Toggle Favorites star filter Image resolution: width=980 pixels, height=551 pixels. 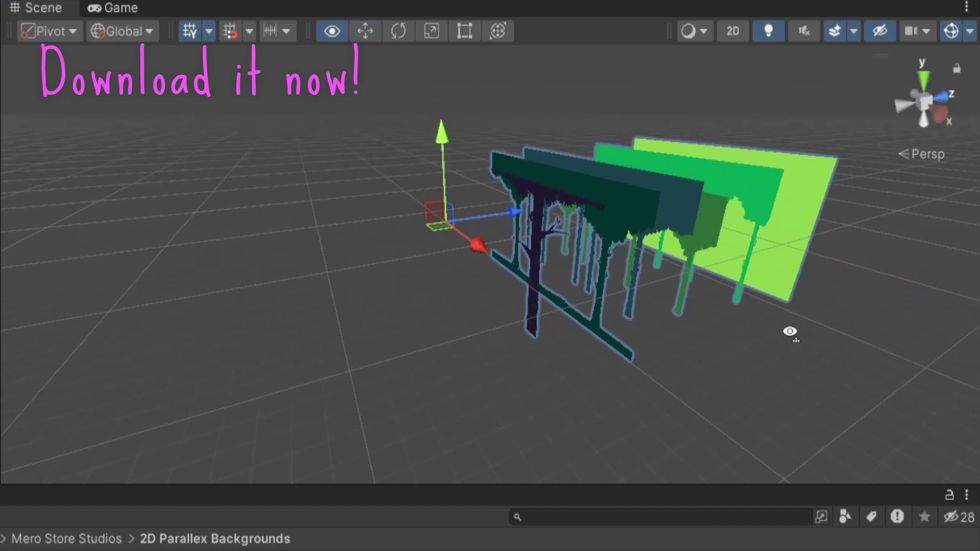924,517
